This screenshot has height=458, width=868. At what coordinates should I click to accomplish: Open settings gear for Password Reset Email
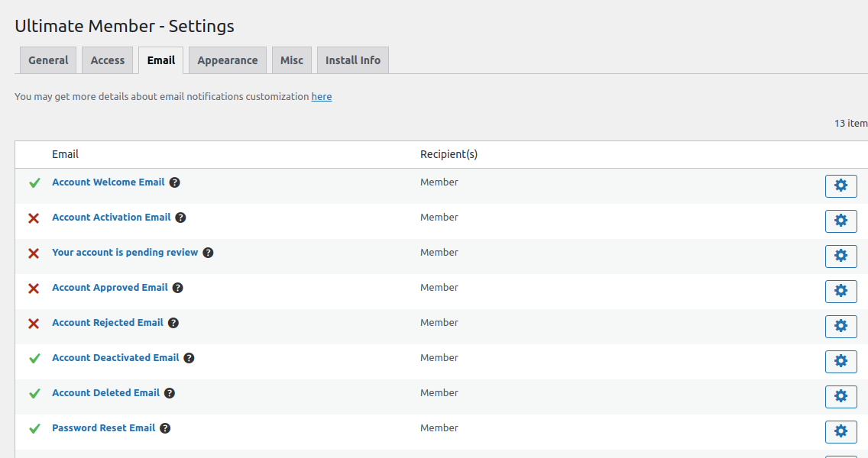tap(840, 432)
